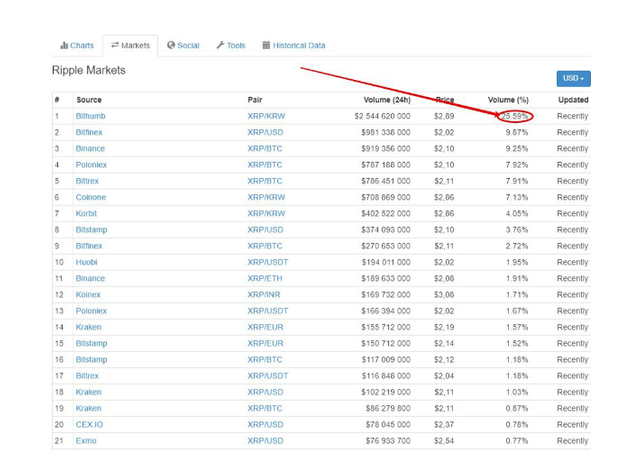Click the Source column header
The width and height of the screenshot is (640, 475).
(89, 100)
